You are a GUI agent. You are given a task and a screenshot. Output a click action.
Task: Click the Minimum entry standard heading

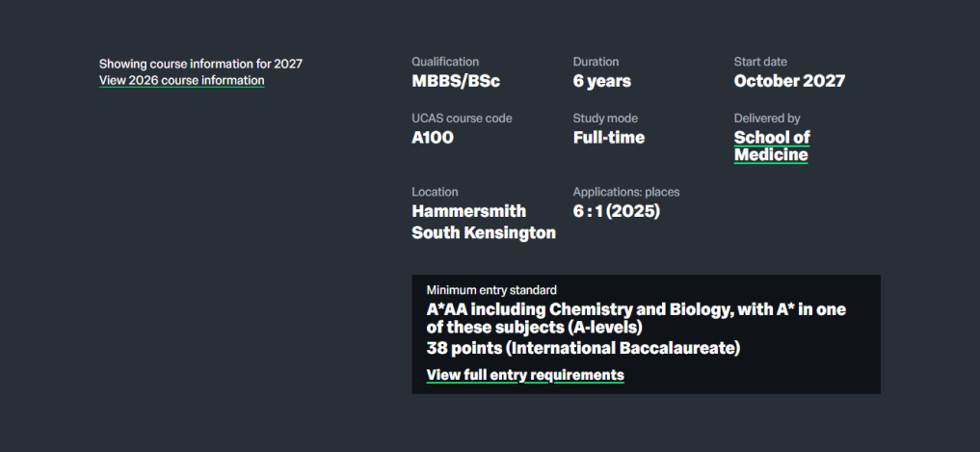[x=491, y=289]
